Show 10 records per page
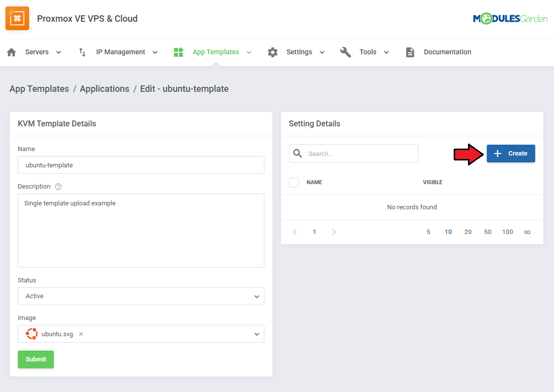 click(448, 232)
